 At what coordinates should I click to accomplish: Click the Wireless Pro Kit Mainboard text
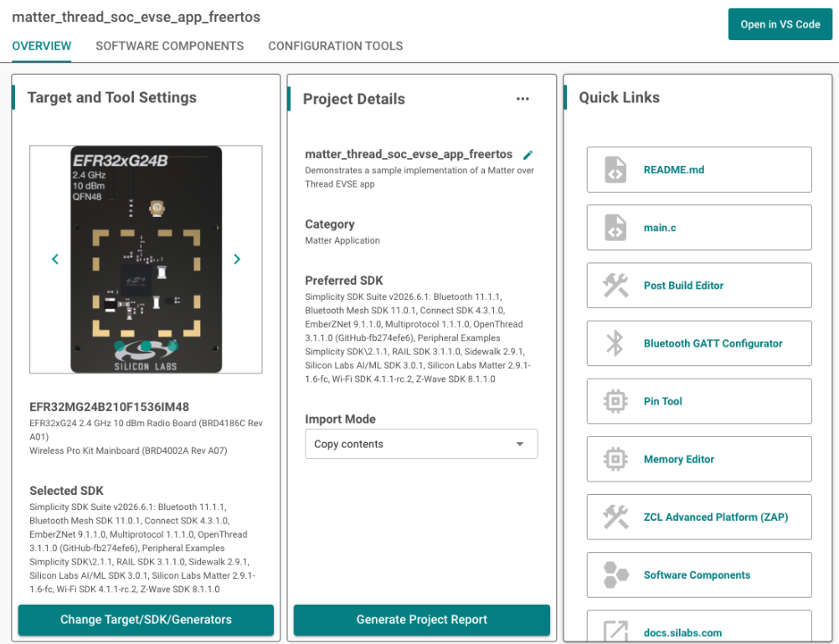(x=128, y=451)
